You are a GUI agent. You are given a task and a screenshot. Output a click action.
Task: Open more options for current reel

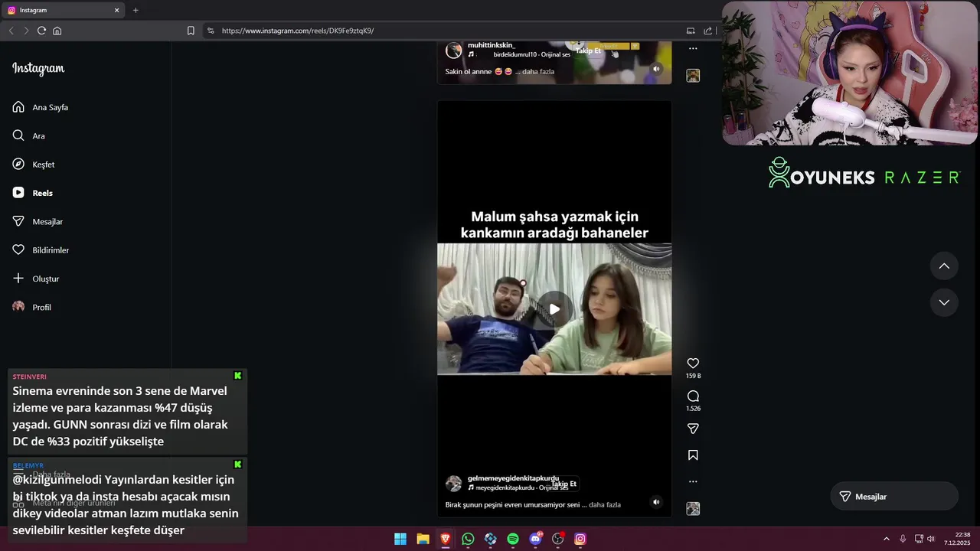(x=693, y=481)
